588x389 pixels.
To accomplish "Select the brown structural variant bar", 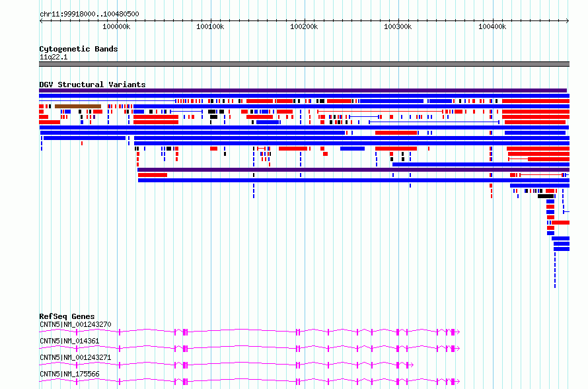I will coord(77,106).
